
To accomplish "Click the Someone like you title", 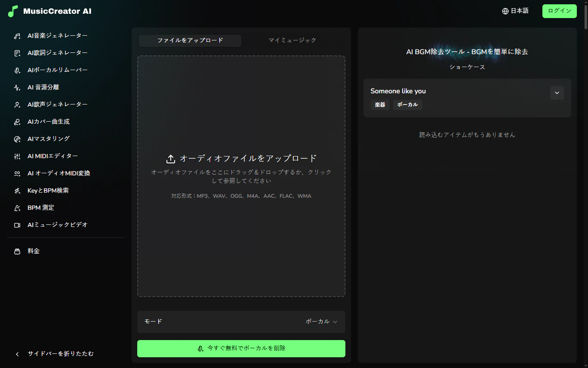I will (398, 91).
